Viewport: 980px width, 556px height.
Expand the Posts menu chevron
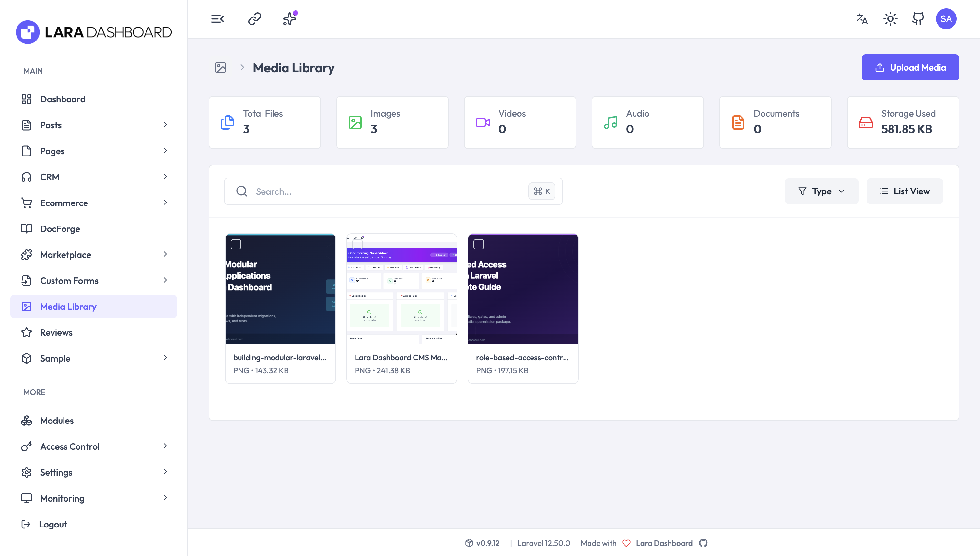(x=165, y=125)
